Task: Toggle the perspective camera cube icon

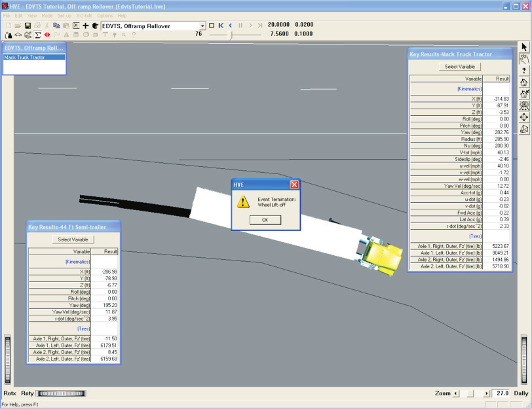Action: pyautogui.click(x=524, y=129)
